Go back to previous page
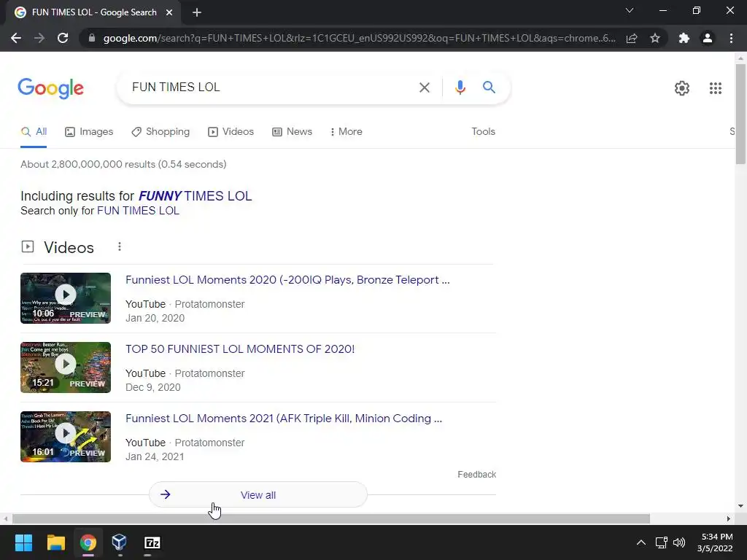 tap(16, 38)
